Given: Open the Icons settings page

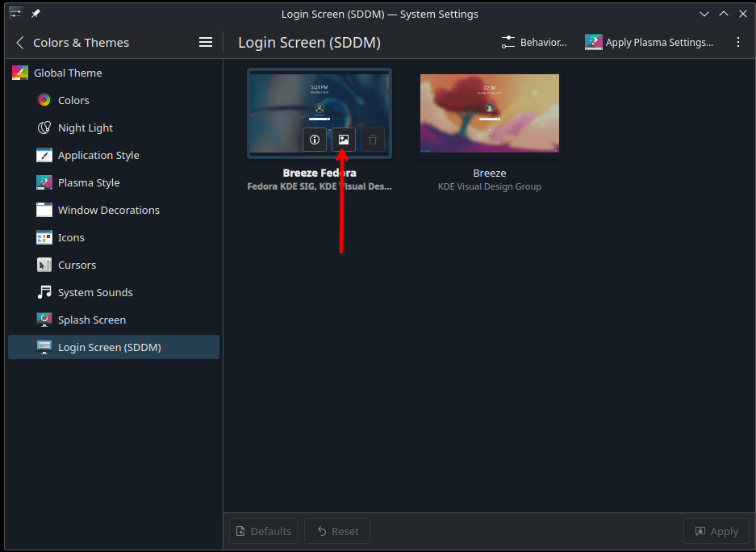Looking at the screenshot, I should (114, 238).
